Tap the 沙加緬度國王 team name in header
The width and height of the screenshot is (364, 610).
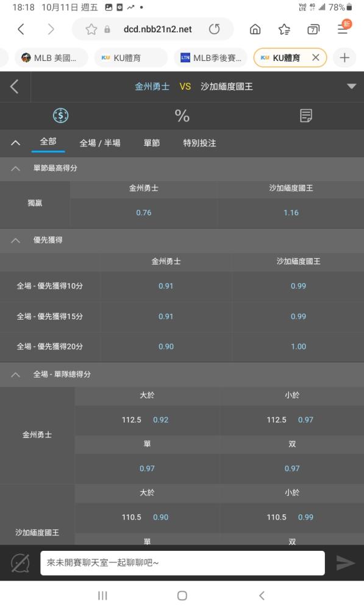pos(227,87)
